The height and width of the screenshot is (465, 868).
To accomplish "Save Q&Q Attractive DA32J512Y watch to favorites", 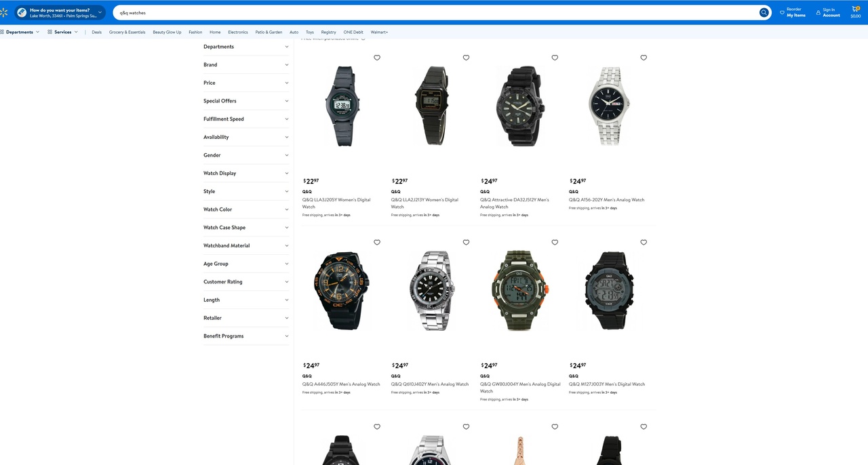I will click(x=555, y=58).
